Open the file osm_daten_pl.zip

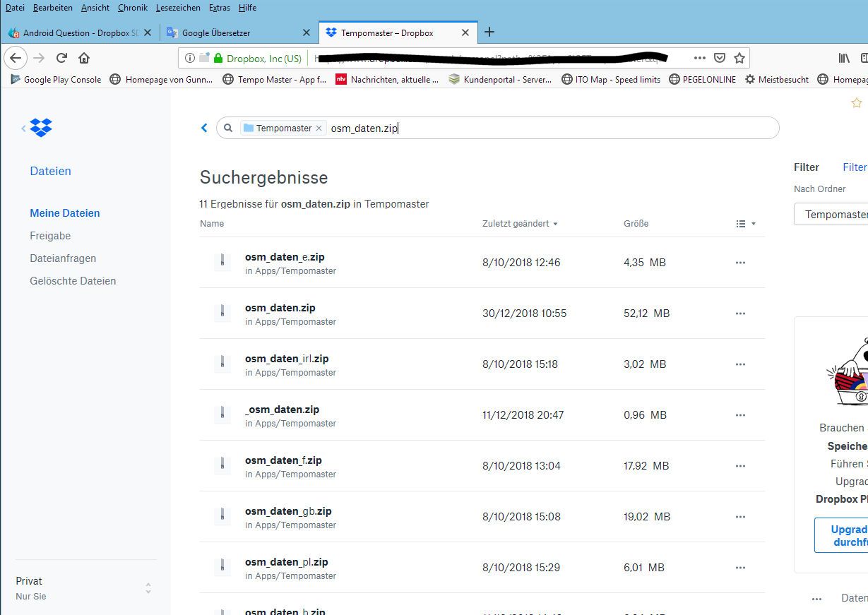pyautogui.click(x=287, y=562)
